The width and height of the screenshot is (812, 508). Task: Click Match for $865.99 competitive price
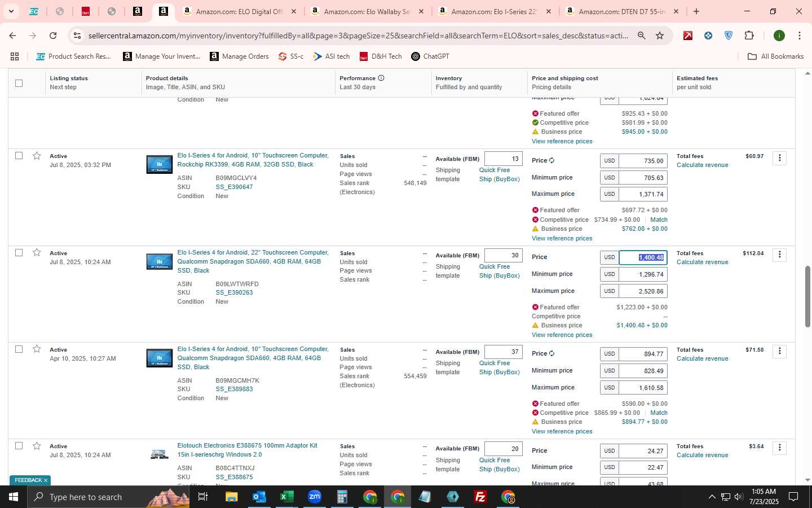[x=659, y=413]
